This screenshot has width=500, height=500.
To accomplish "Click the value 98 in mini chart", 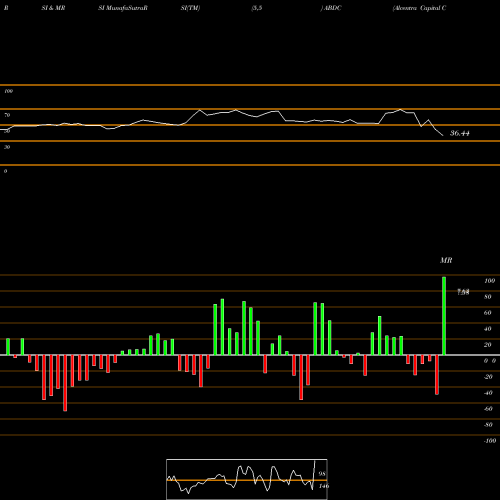I will [x=322, y=474].
